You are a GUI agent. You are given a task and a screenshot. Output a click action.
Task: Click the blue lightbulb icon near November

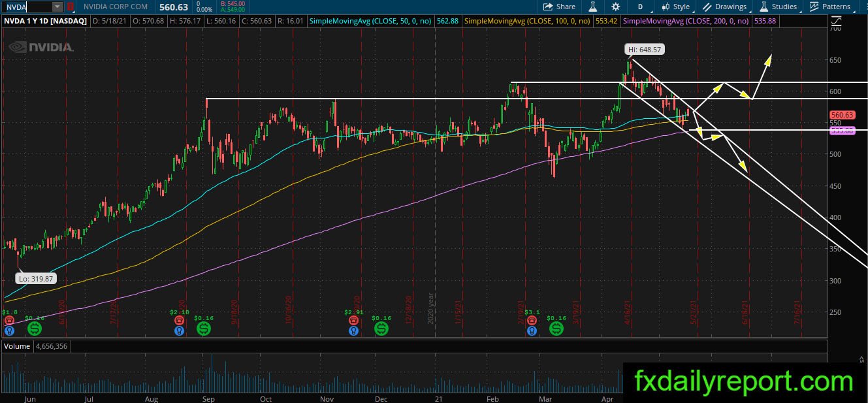click(x=353, y=330)
